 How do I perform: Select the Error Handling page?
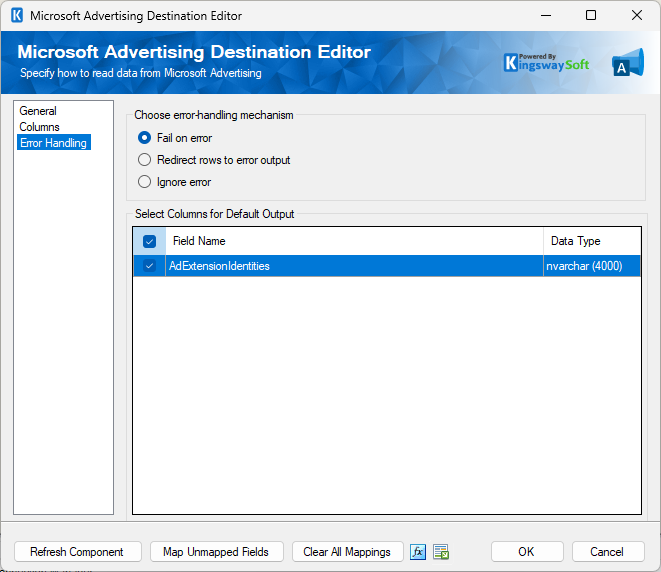[x=53, y=143]
